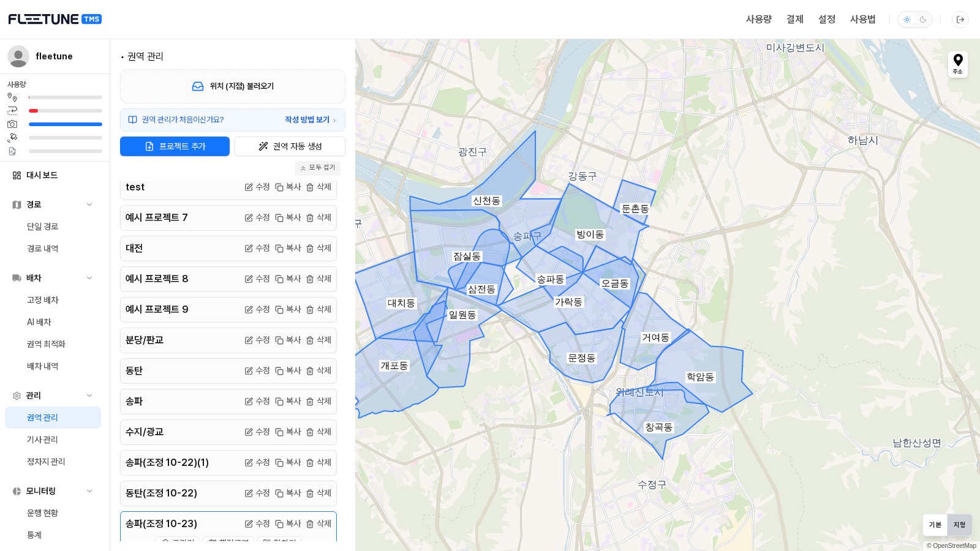The image size is (980, 551).
Task: Click the inbox icon for 위치 불러오기
Action: [x=198, y=86]
